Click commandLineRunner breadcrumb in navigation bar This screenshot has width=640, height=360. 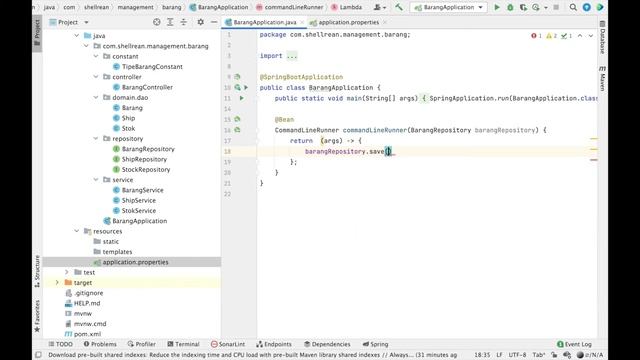tap(289, 7)
